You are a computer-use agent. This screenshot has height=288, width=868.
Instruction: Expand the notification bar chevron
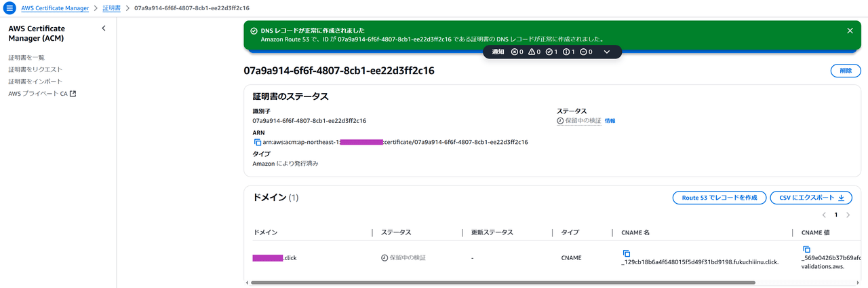[607, 52]
